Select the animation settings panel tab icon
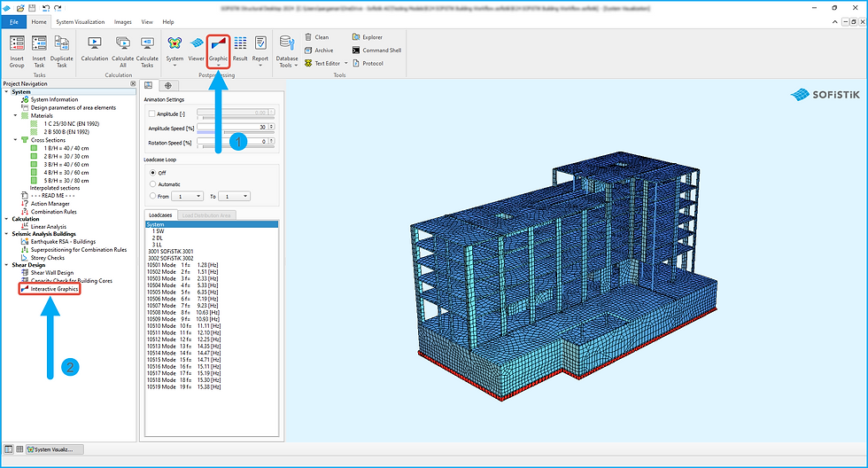Image resolution: width=868 pixels, height=468 pixels. [x=149, y=85]
